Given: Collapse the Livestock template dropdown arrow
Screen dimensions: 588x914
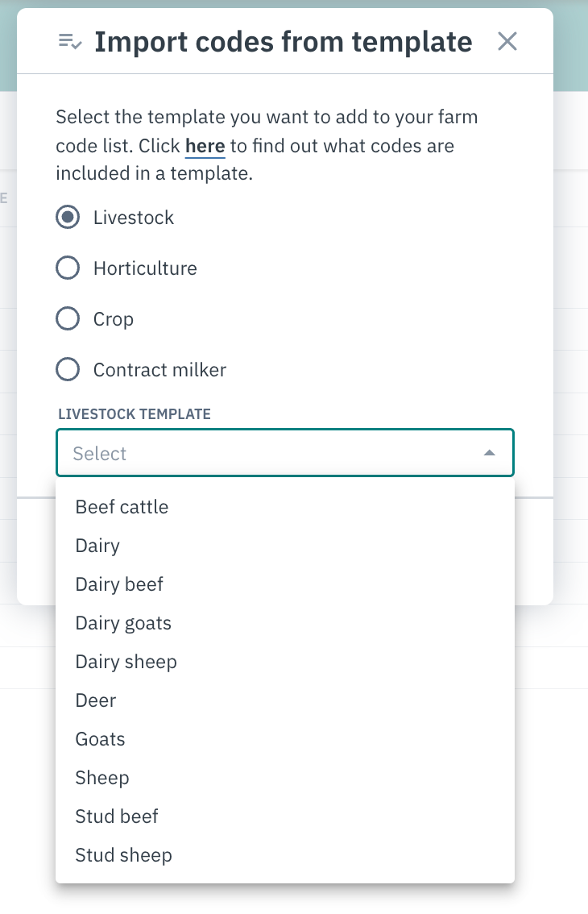Looking at the screenshot, I should (x=490, y=453).
